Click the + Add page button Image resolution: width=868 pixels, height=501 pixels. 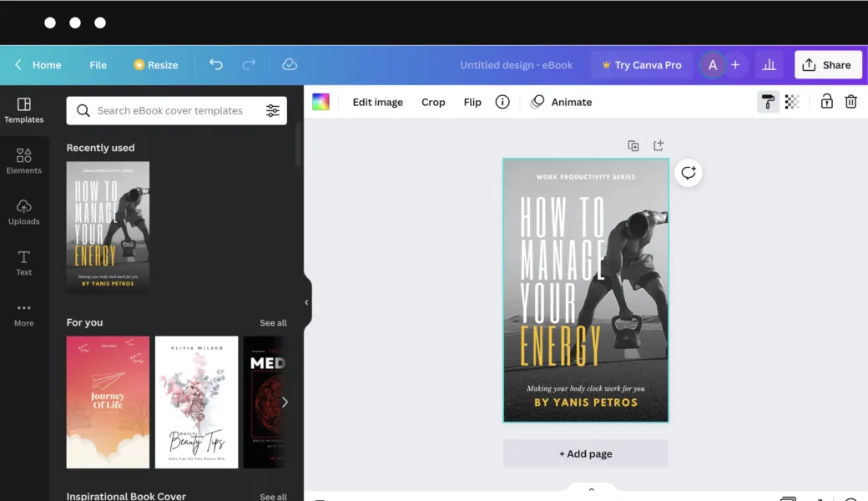tap(586, 453)
